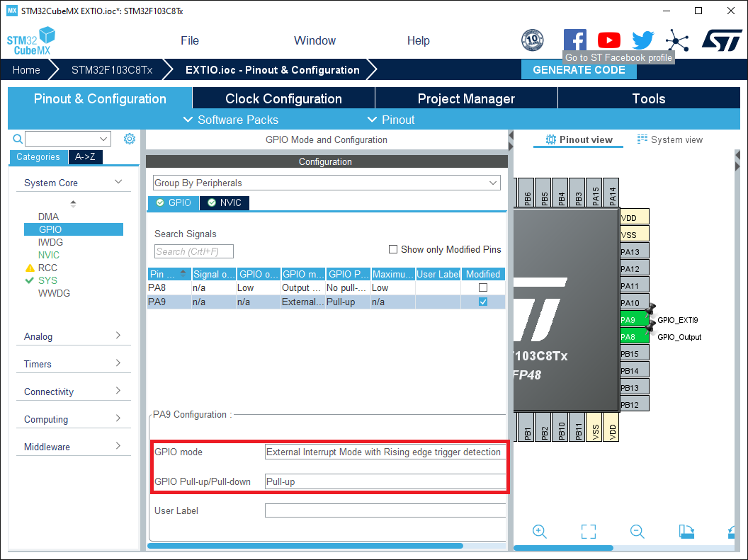Open the Software Packs dropdown
Viewport: 748px width, 560px height.
pos(231,120)
